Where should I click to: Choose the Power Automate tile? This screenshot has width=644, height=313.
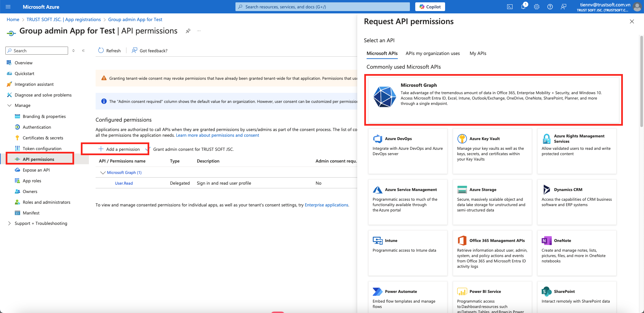pos(408,297)
